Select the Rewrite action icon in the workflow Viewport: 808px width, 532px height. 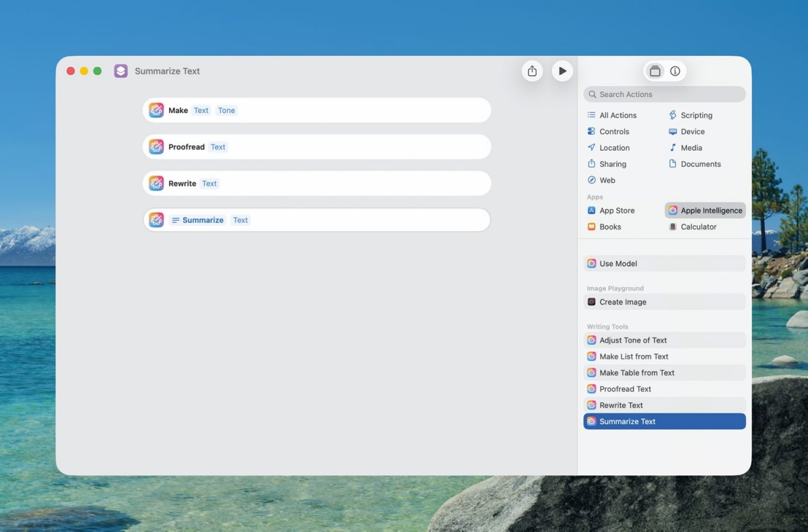[156, 183]
